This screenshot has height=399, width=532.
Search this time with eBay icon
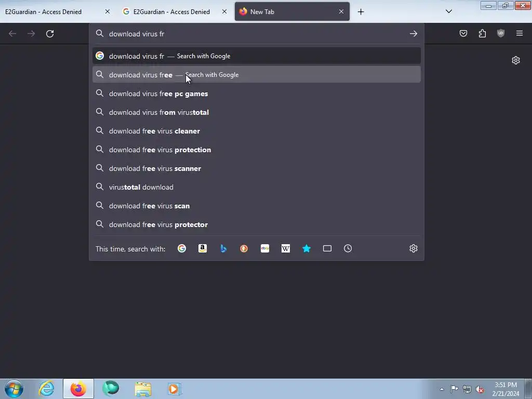coord(265,249)
